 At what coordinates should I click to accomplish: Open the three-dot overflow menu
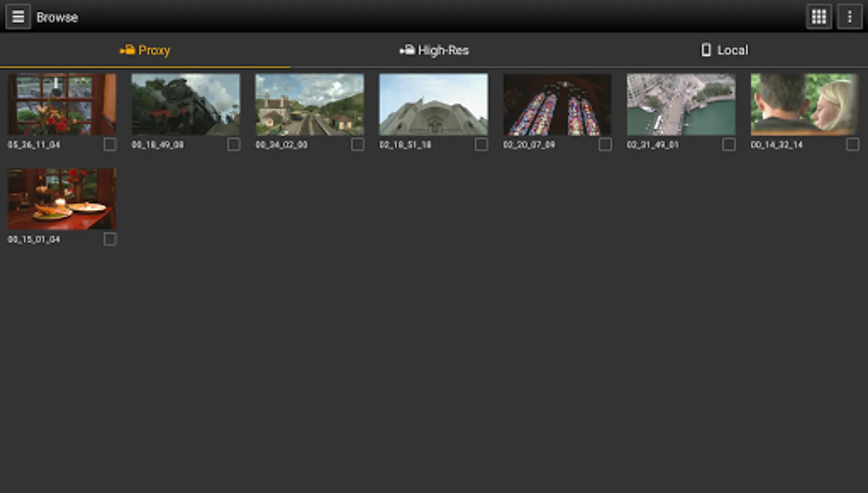849,17
